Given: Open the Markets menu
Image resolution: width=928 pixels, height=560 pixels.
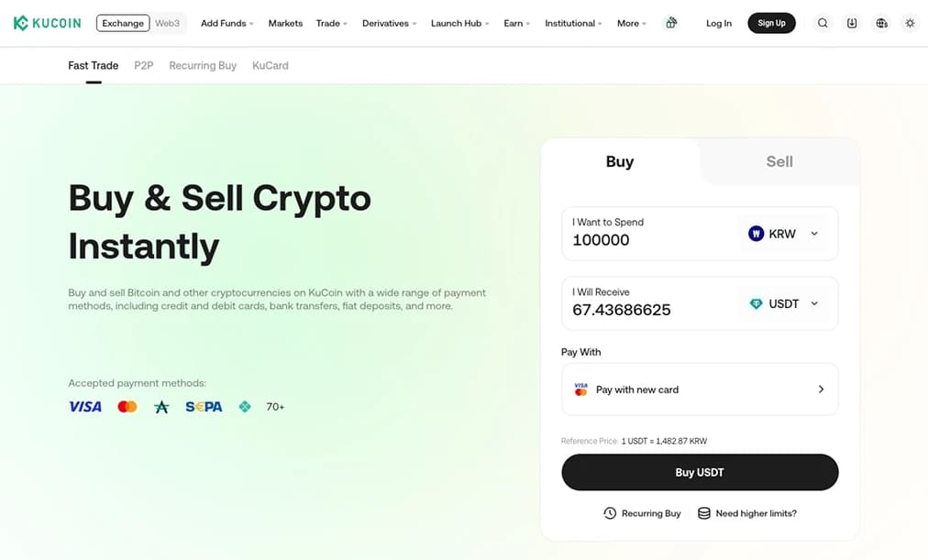Looking at the screenshot, I should coord(285,23).
